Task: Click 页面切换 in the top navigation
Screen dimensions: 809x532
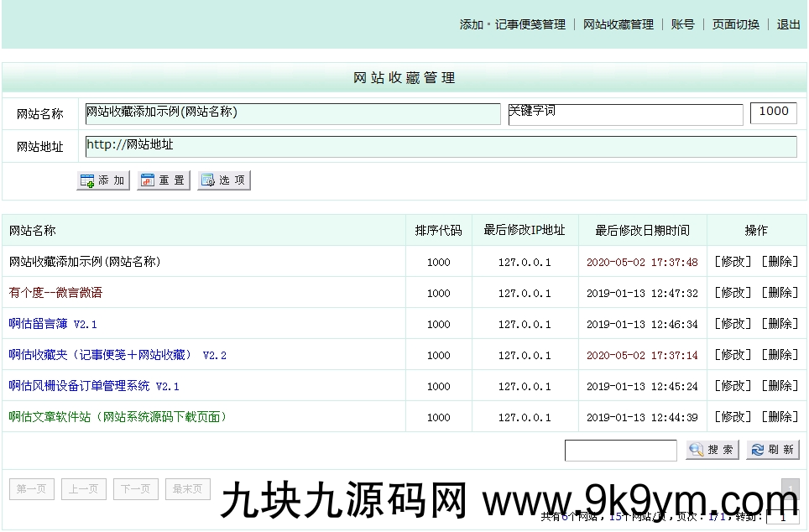Action: [736, 24]
